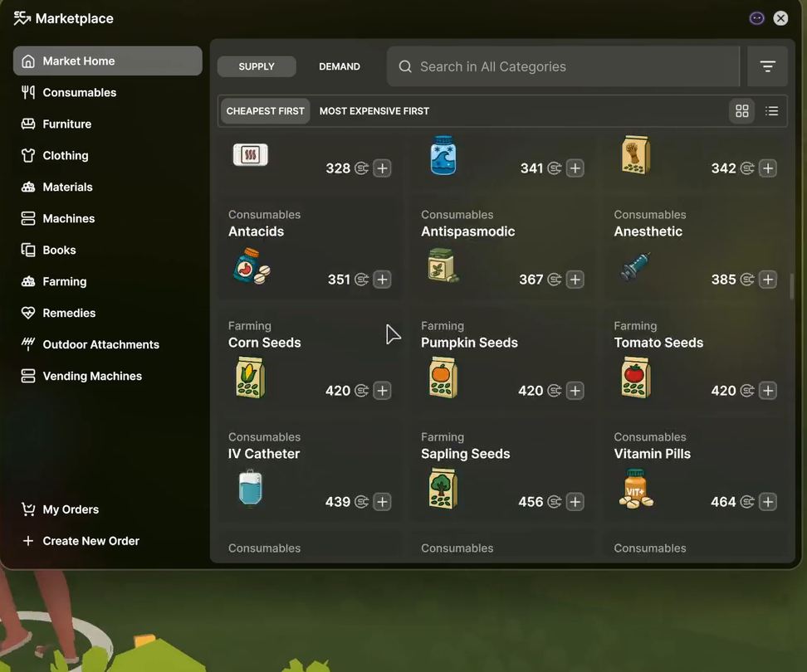Click the Sapling Seeds packet image
The height and width of the screenshot is (672, 807).
[443, 489]
